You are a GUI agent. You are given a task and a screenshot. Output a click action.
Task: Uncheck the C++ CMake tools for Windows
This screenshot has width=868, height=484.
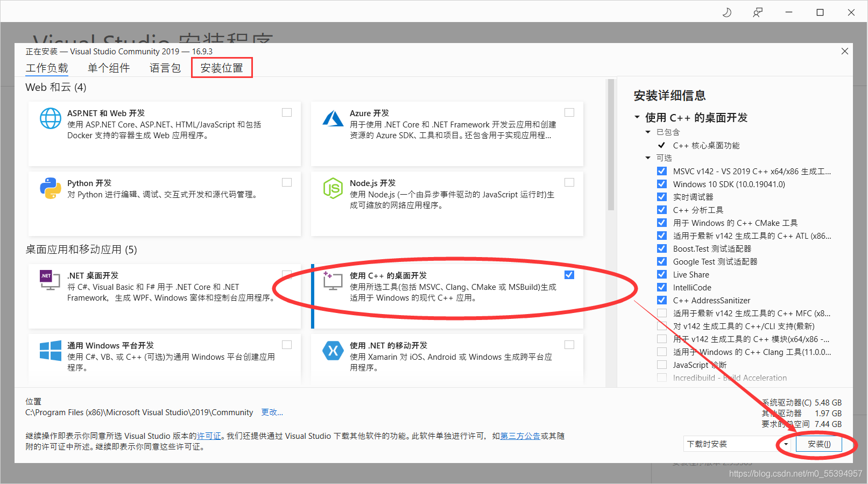pos(662,223)
